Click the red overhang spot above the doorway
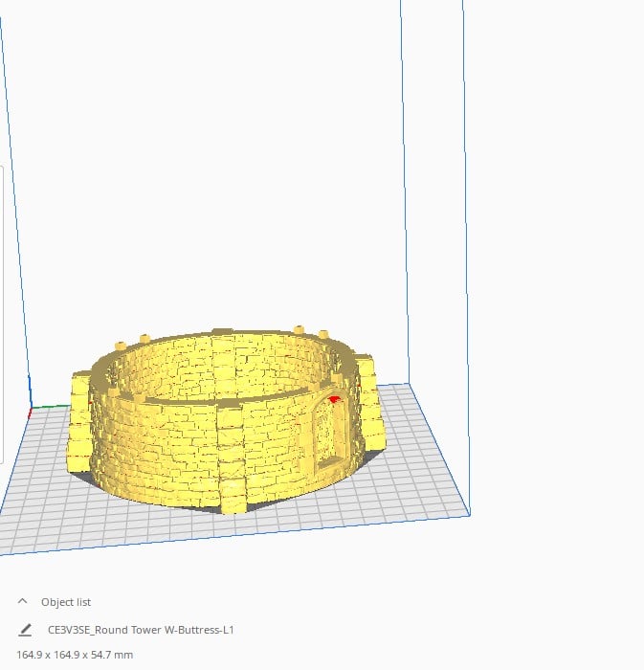This screenshot has height=670, width=644. coord(334,399)
